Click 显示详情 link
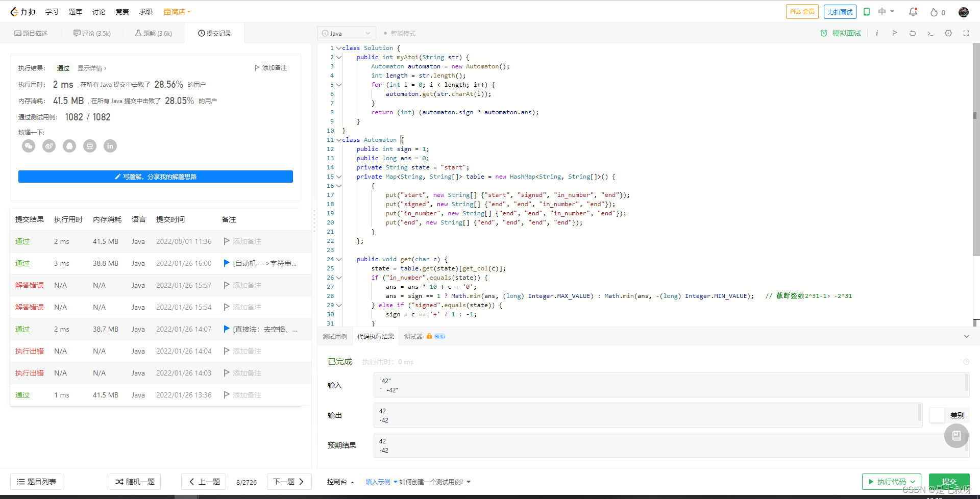Image resolution: width=980 pixels, height=499 pixels. (x=92, y=68)
